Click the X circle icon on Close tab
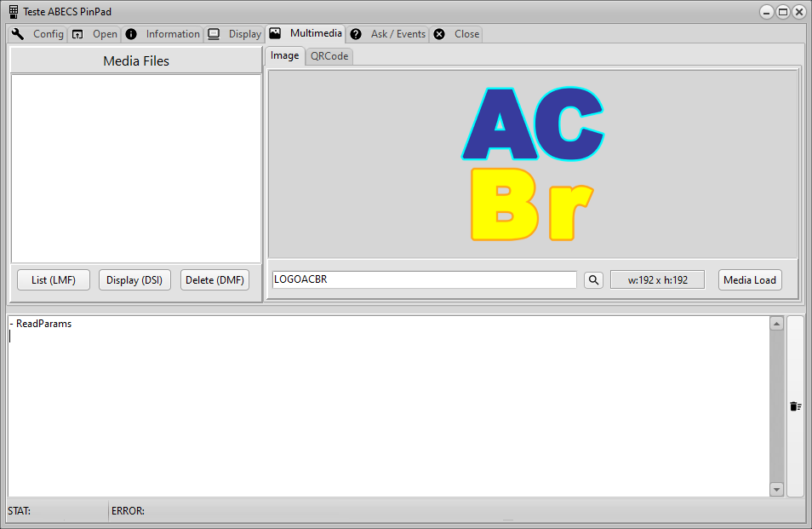The height and width of the screenshot is (529, 812). pos(439,34)
